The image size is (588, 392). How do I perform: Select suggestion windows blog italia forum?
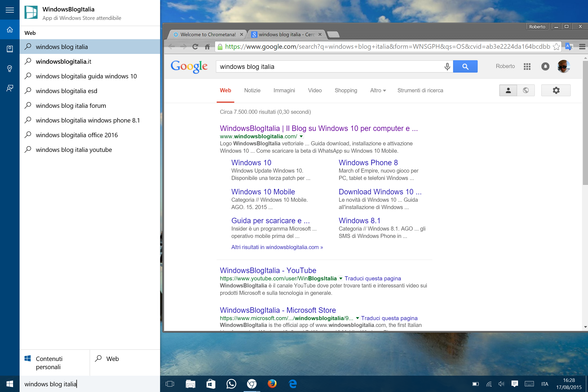point(90,106)
